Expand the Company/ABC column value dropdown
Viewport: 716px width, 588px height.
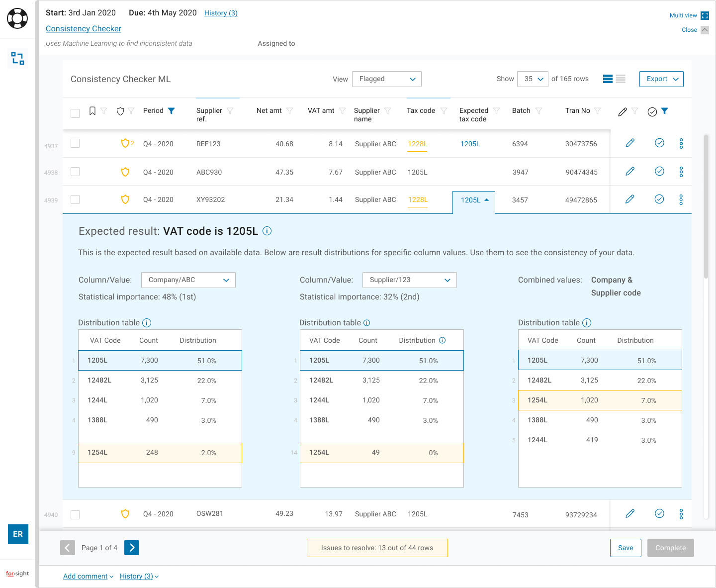188,280
